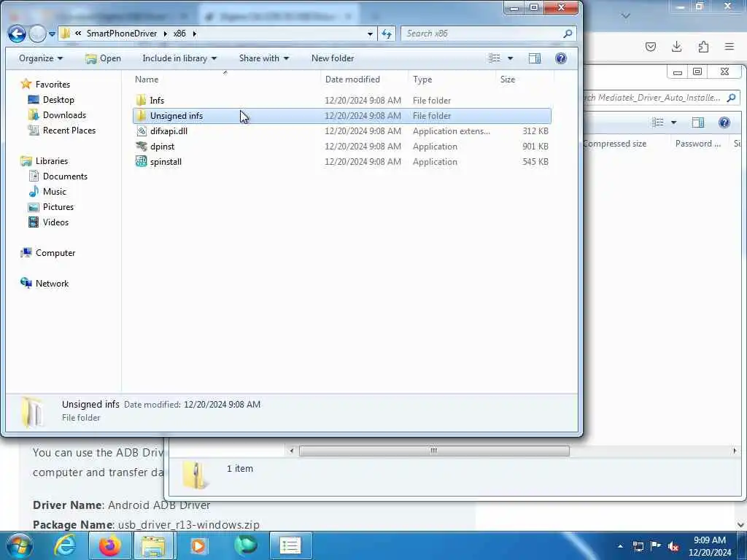747x560 pixels.
Task: Switch to Firefox in the taskbar
Action: [x=109, y=545]
